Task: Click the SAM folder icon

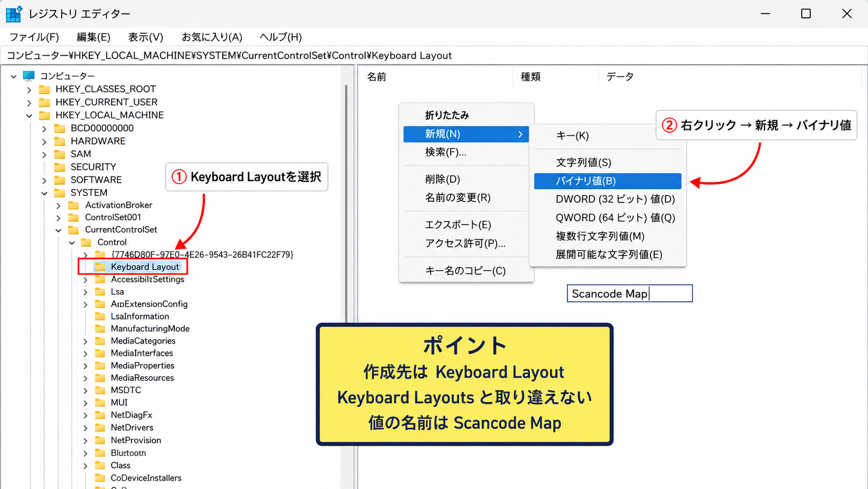Action: [60, 154]
